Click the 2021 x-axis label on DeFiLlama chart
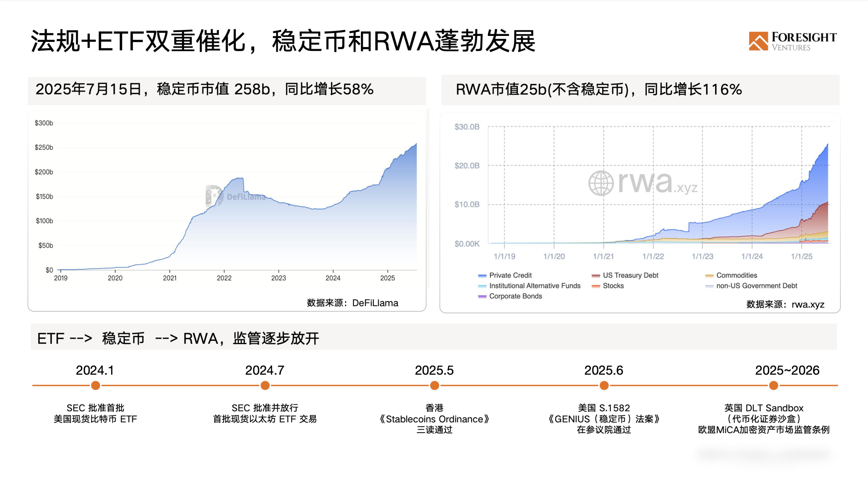The image size is (868, 487). [x=170, y=278]
